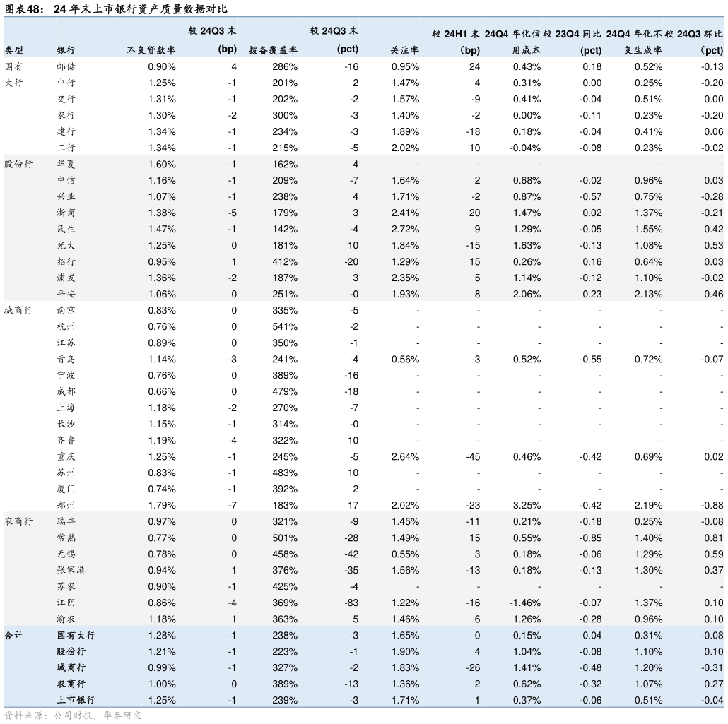
Task: Select the 合计 category label
Action: tap(14, 635)
